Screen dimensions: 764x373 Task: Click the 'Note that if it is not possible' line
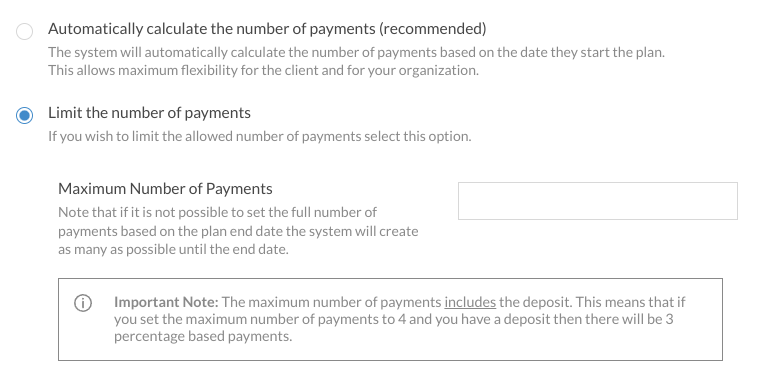[x=217, y=212]
